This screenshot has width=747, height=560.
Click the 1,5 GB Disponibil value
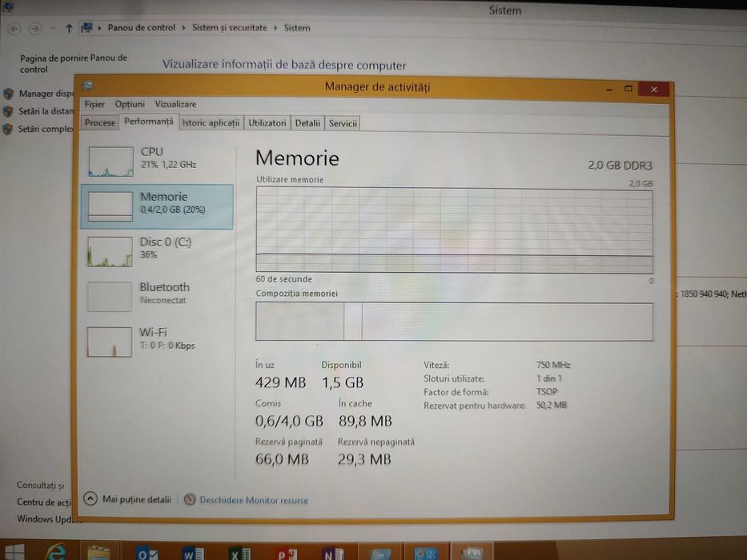click(343, 382)
